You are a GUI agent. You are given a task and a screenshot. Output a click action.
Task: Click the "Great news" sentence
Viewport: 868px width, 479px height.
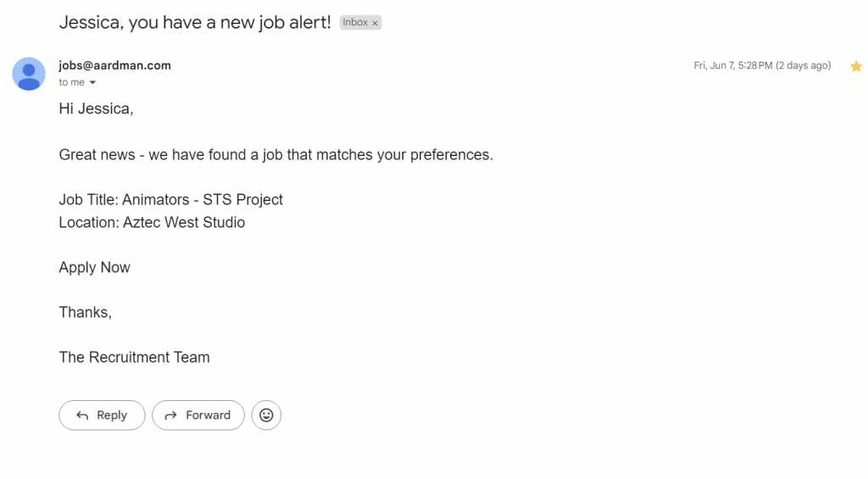276,154
